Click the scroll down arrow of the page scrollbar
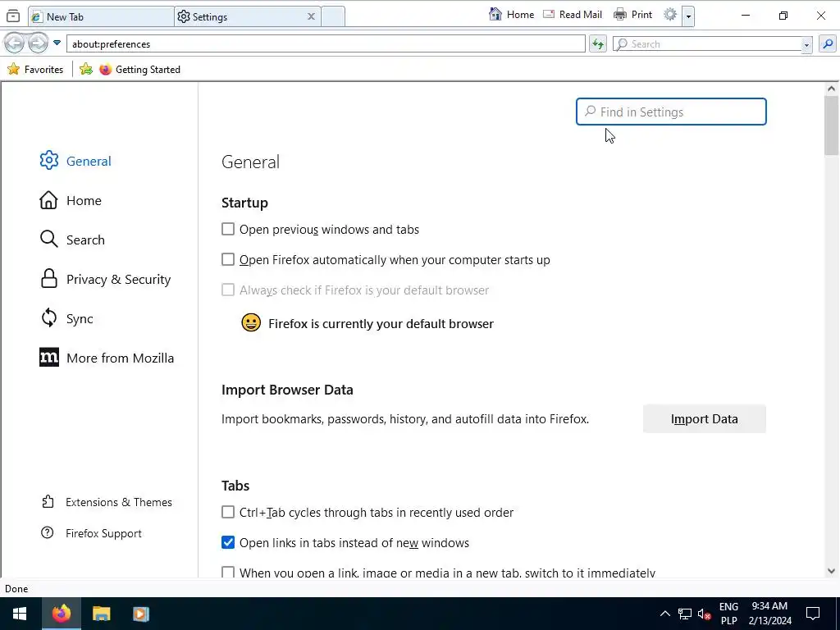The width and height of the screenshot is (840, 630). tap(831, 571)
